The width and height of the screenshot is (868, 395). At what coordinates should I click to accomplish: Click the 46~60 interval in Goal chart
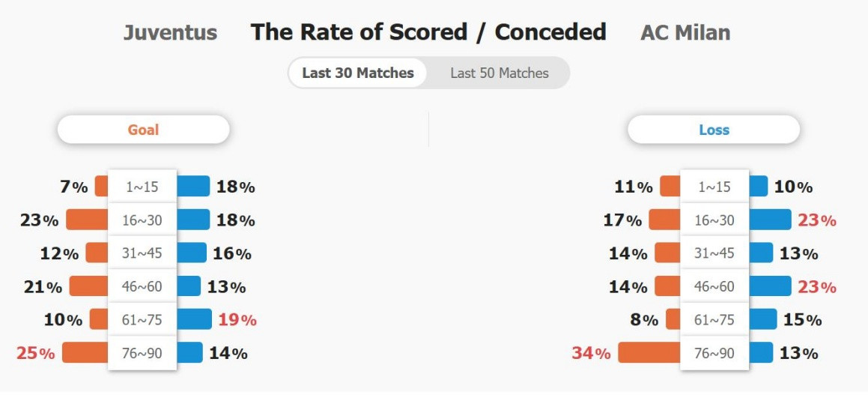pos(142,286)
